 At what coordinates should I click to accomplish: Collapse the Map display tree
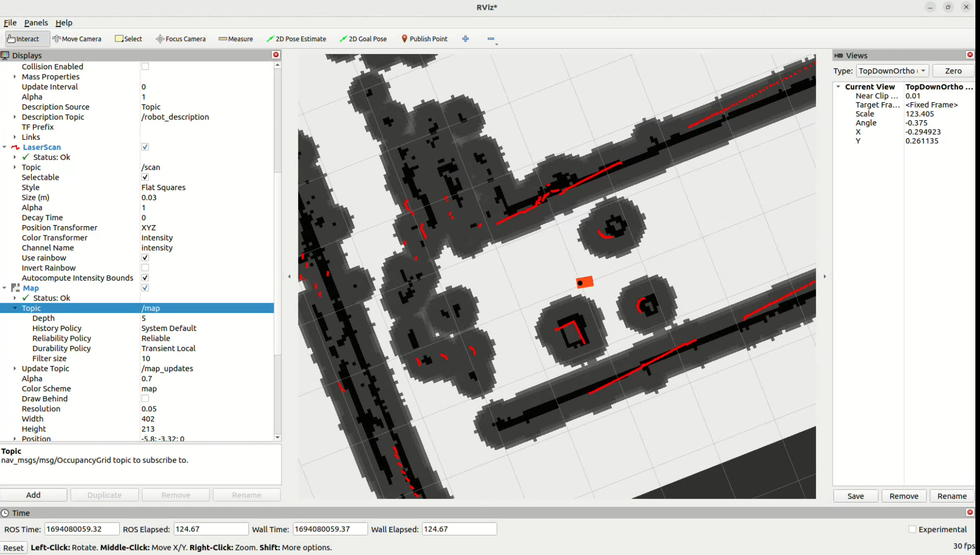[5, 288]
